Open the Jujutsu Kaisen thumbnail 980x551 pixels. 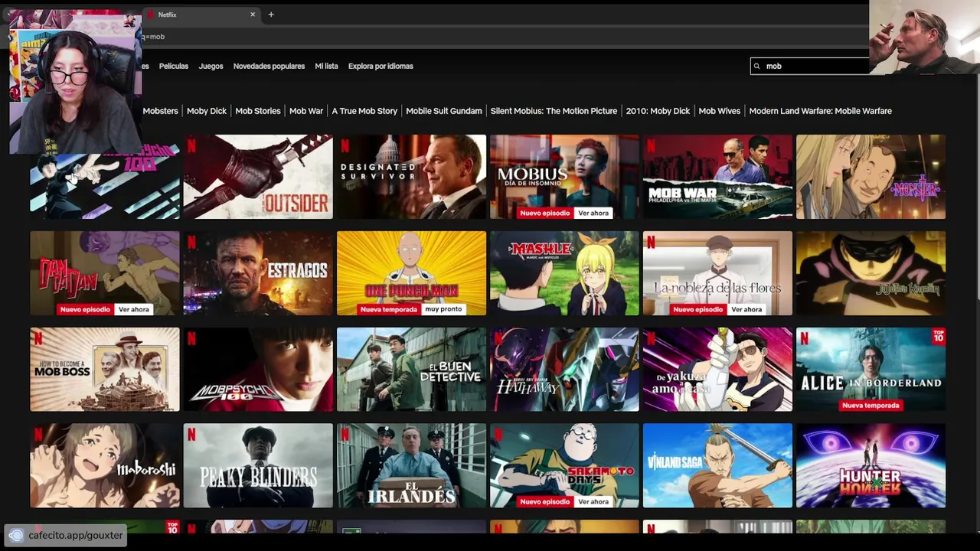pyautogui.click(x=871, y=273)
